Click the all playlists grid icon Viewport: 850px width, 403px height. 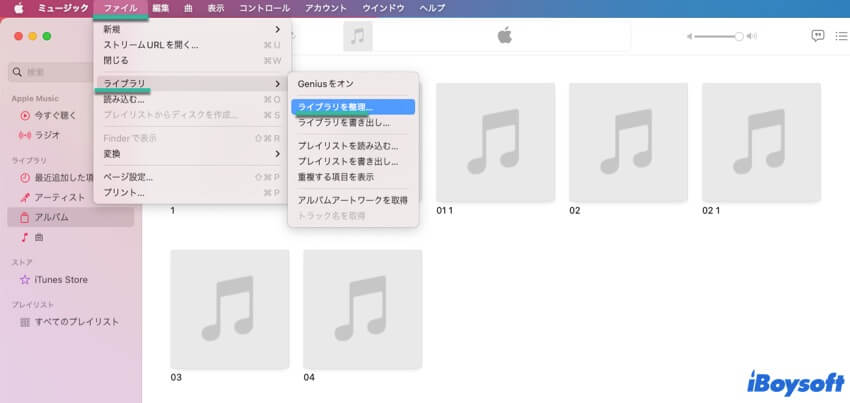tap(25, 322)
